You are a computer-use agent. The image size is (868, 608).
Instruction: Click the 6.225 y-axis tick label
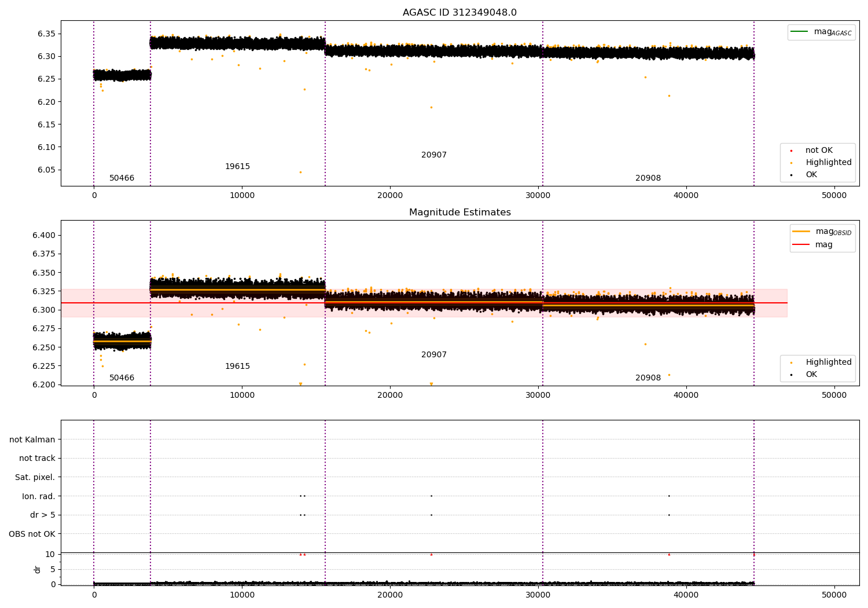tap(44, 367)
